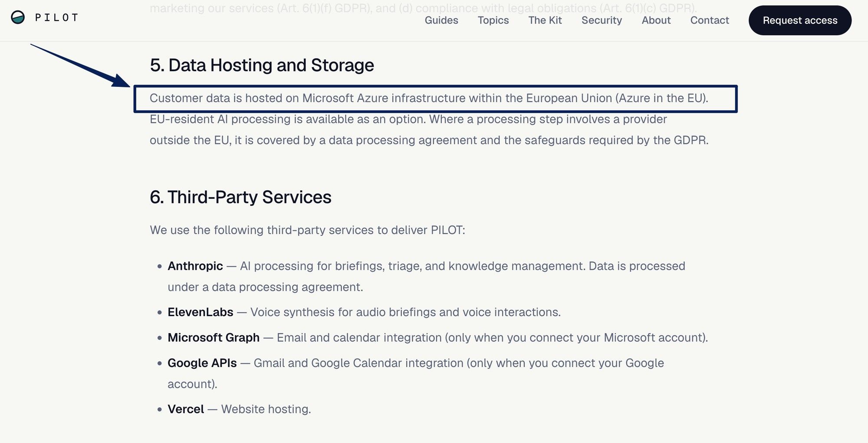Click the PILOT circular logo icon
This screenshot has width=868, height=443.
click(18, 17)
